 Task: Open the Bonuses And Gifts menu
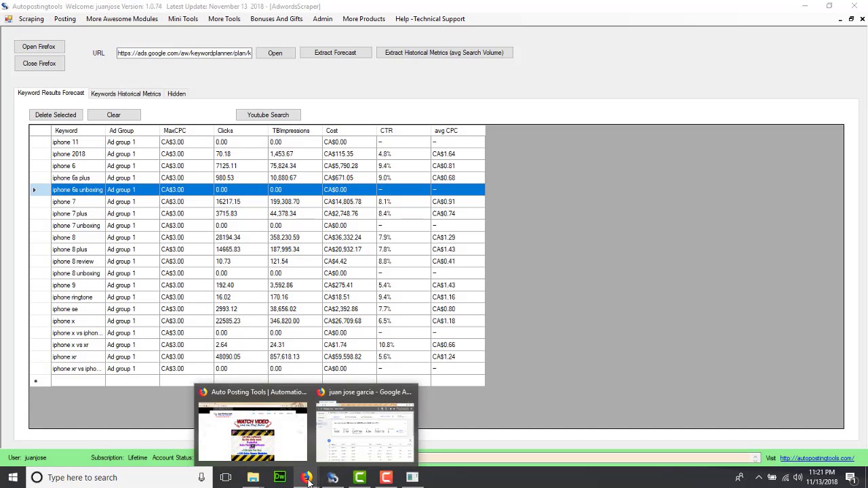coord(276,19)
